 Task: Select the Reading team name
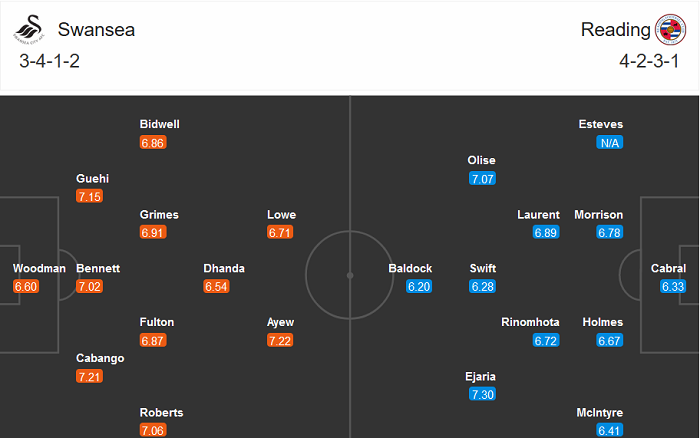point(615,29)
